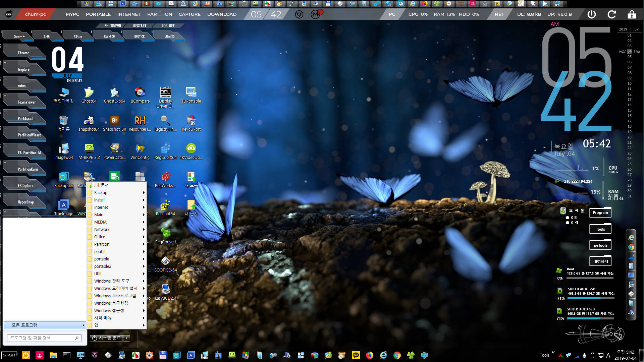Open the imagew64 desktop icon
Image resolution: width=644 pixels, height=362 pixels.
(63, 152)
